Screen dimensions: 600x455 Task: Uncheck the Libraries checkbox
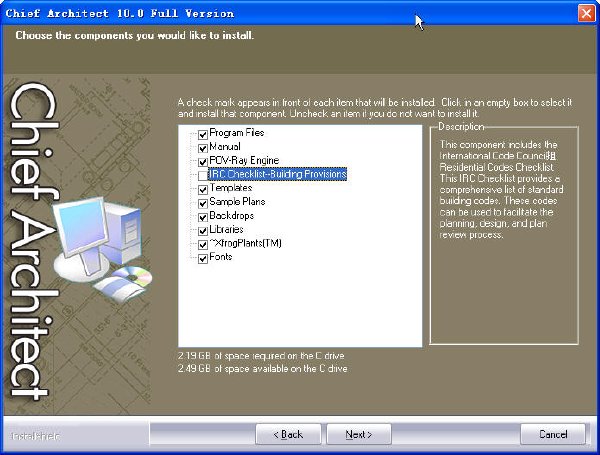click(x=203, y=231)
